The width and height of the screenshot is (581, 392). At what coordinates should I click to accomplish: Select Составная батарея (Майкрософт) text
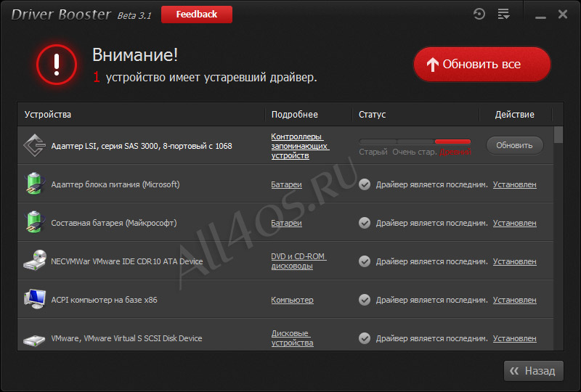click(x=114, y=223)
